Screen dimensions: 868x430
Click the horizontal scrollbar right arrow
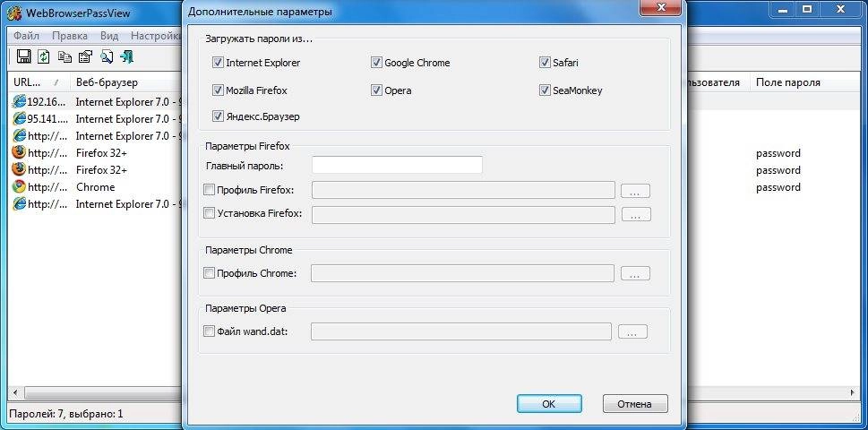pos(853,392)
